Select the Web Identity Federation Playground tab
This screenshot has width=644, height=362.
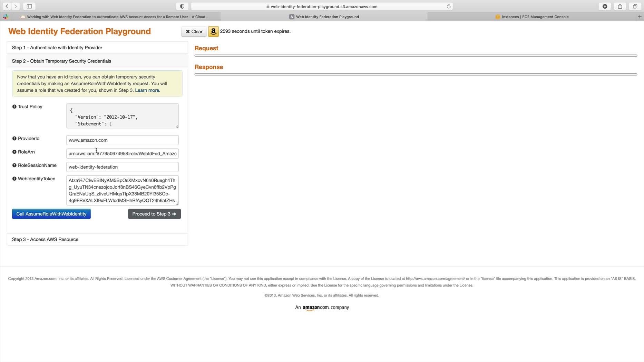(x=324, y=17)
